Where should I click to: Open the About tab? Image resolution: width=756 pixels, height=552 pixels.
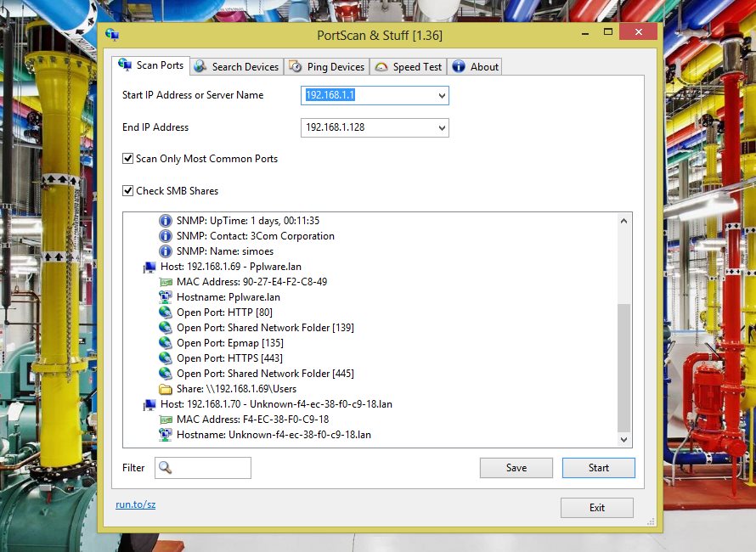(475, 67)
